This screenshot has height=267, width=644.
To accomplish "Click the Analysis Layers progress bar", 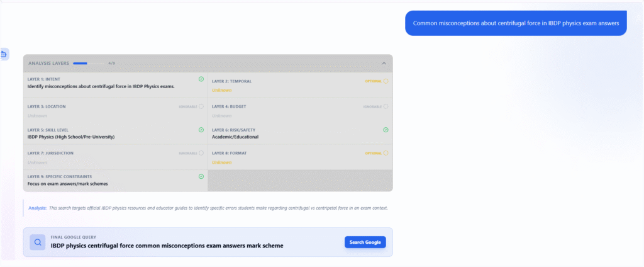I will click(x=89, y=63).
